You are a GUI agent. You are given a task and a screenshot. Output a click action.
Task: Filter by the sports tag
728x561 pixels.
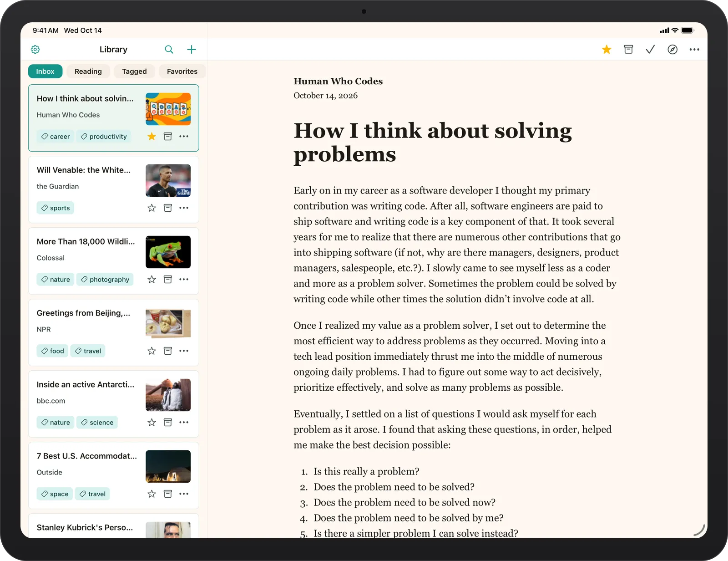coord(55,208)
